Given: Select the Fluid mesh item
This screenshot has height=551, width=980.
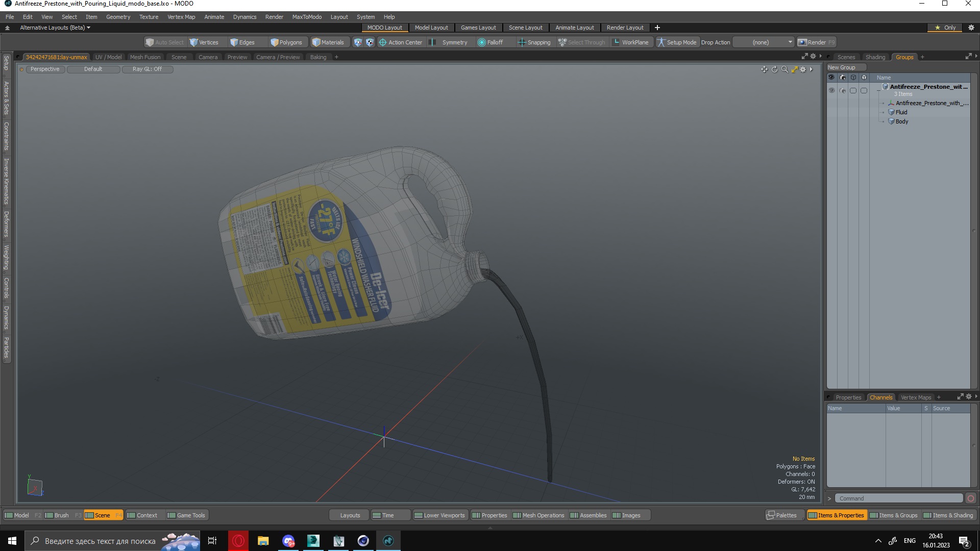Looking at the screenshot, I should pos(901,112).
